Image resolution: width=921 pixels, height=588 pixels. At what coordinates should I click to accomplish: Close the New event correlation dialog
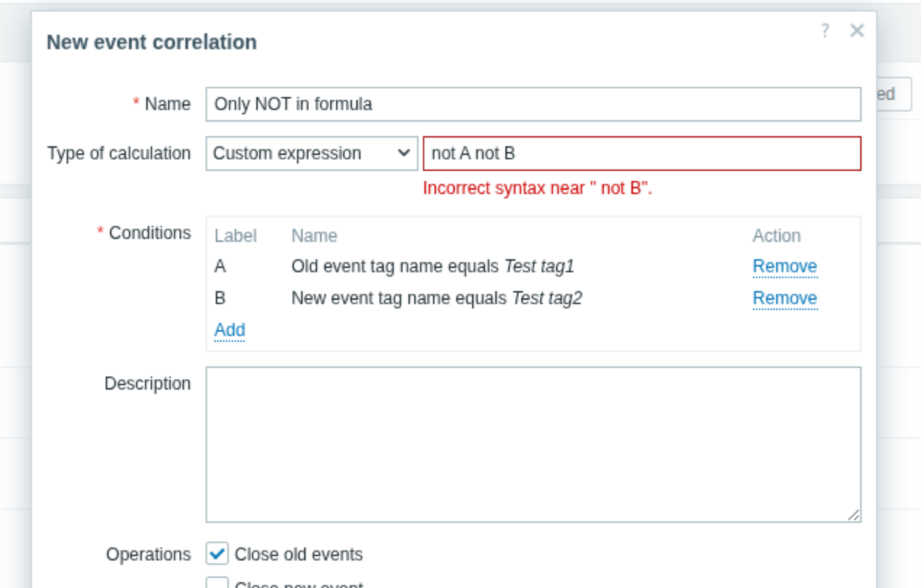pos(857,30)
